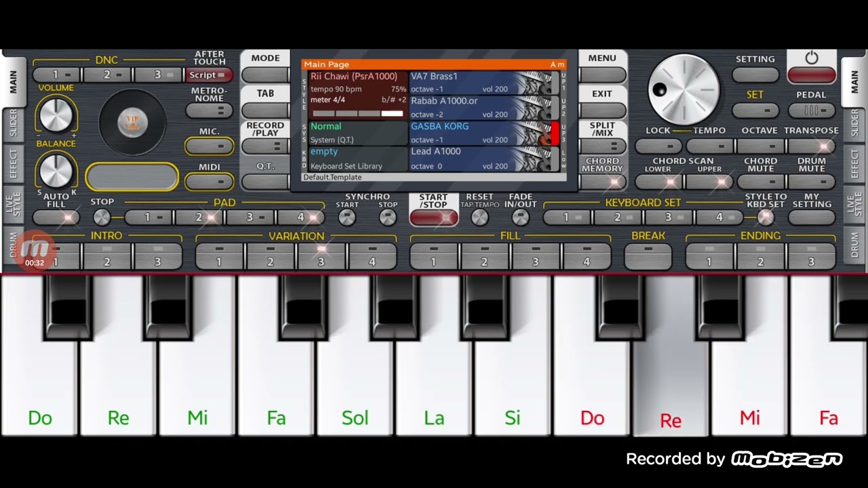Click the GASBA KORG instrument thumbnail
Image resolution: width=868 pixels, height=488 pixels.
[534, 133]
